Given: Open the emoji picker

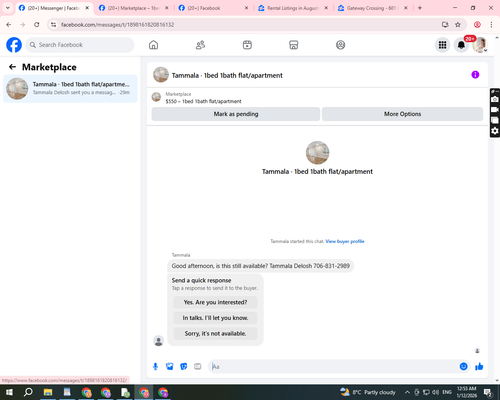Looking at the screenshot, I should pyautogui.click(x=463, y=367).
